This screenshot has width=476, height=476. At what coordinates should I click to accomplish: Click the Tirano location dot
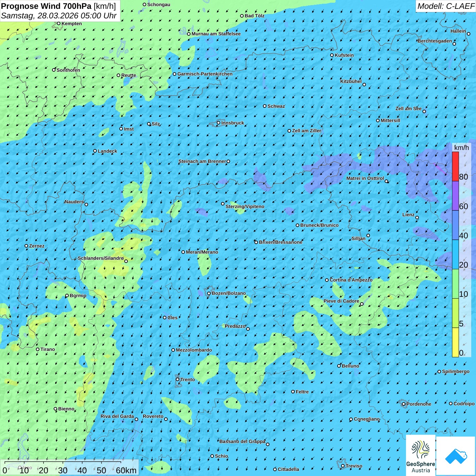(38, 349)
